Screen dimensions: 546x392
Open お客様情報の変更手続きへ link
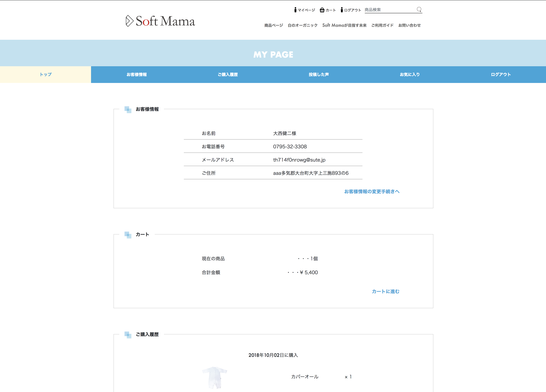[372, 192]
